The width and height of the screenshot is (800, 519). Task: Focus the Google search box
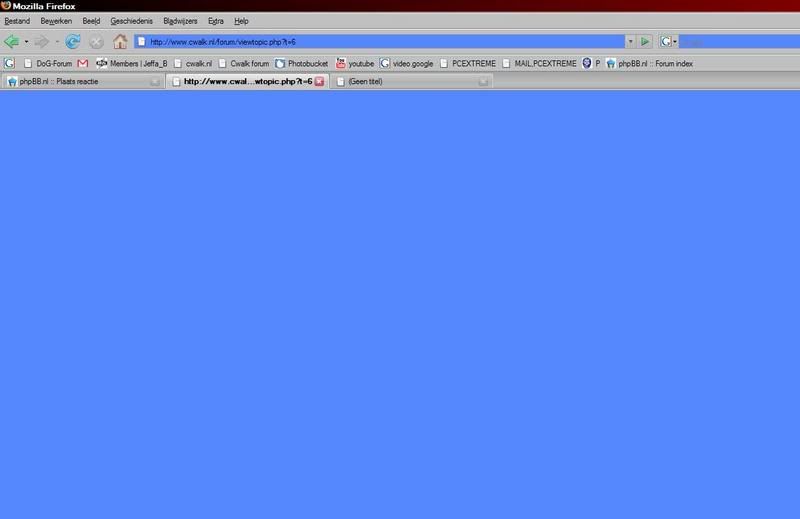click(x=739, y=42)
